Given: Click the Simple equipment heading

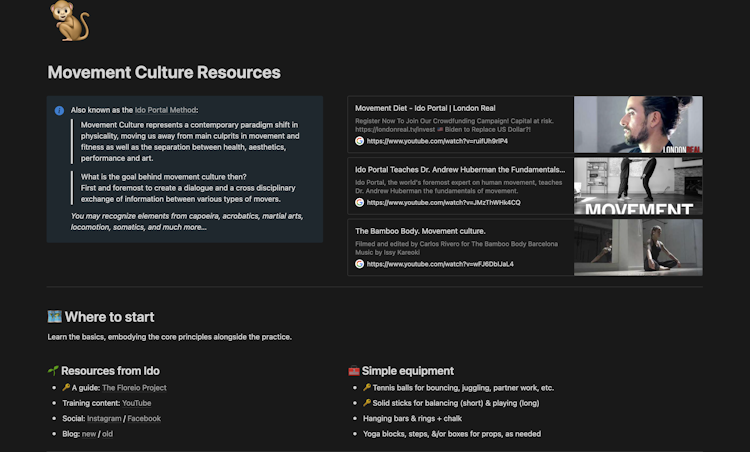Looking at the screenshot, I should point(408,371).
